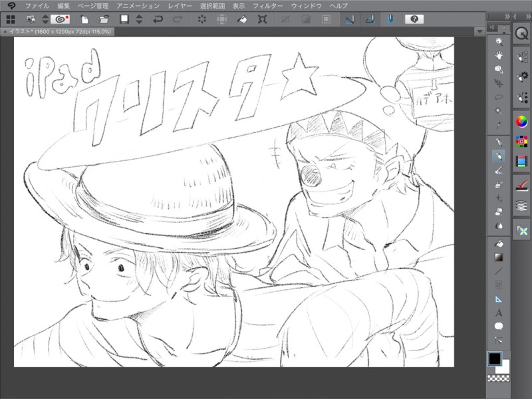
Task: Select the Hand move tool
Action: pyautogui.click(x=499, y=55)
